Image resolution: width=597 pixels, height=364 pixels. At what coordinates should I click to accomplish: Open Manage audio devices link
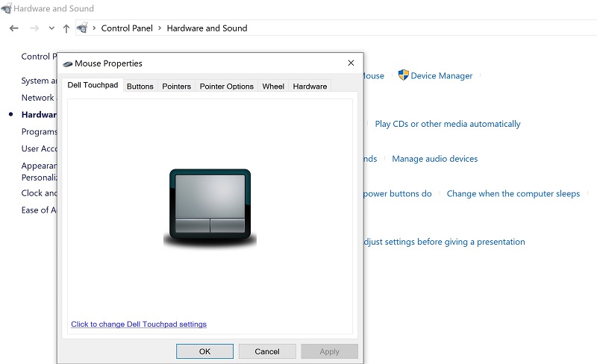(x=434, y=159)
